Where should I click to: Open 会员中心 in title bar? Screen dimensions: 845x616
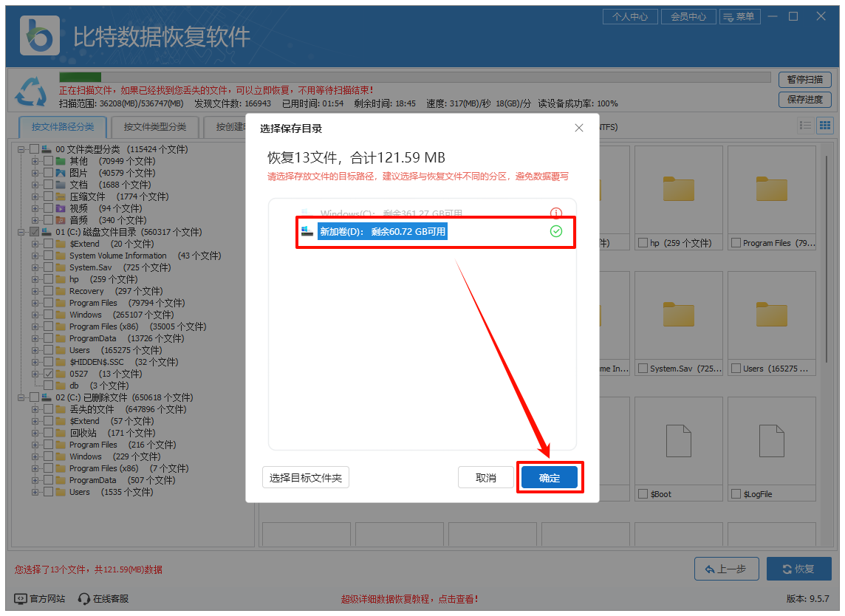coord(688,17)
